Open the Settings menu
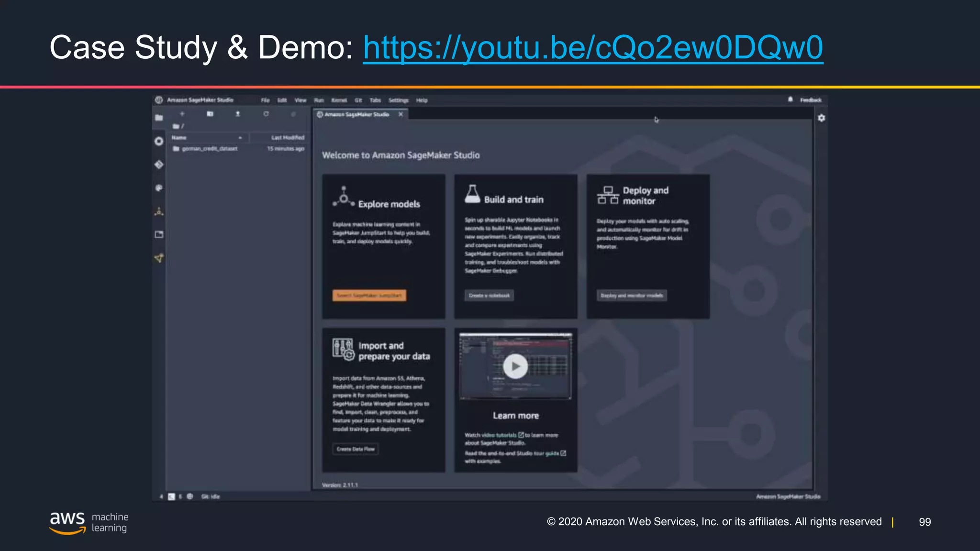980x551 pixels. pos(399,100)
